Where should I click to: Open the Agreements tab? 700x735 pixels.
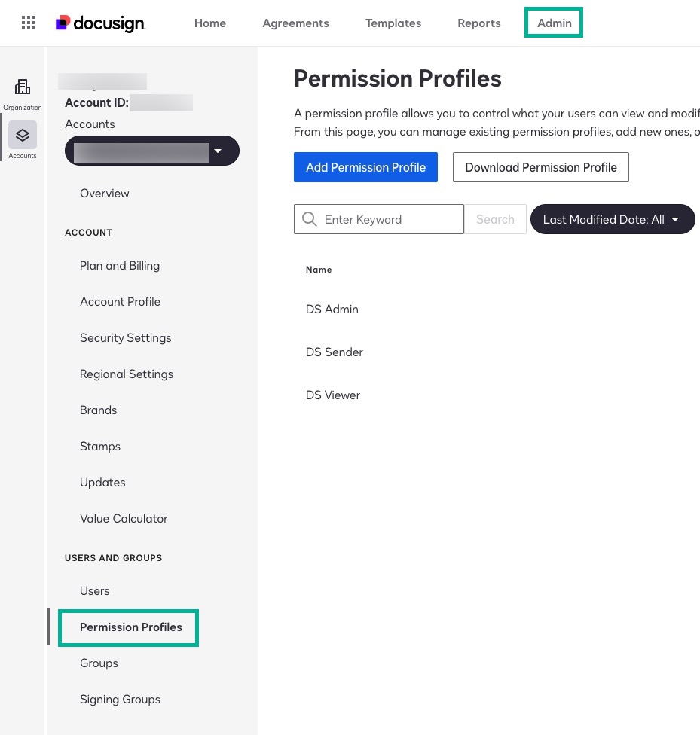(295, 23)
